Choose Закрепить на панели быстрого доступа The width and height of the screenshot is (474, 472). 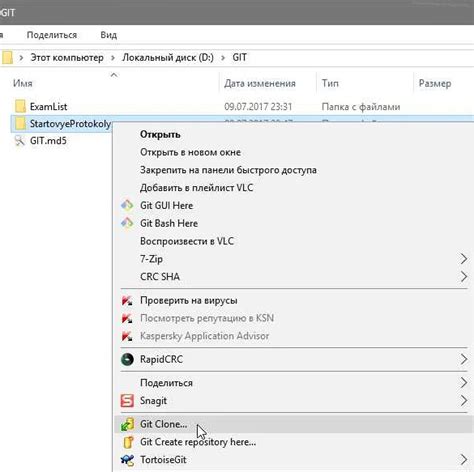[228, 170]
